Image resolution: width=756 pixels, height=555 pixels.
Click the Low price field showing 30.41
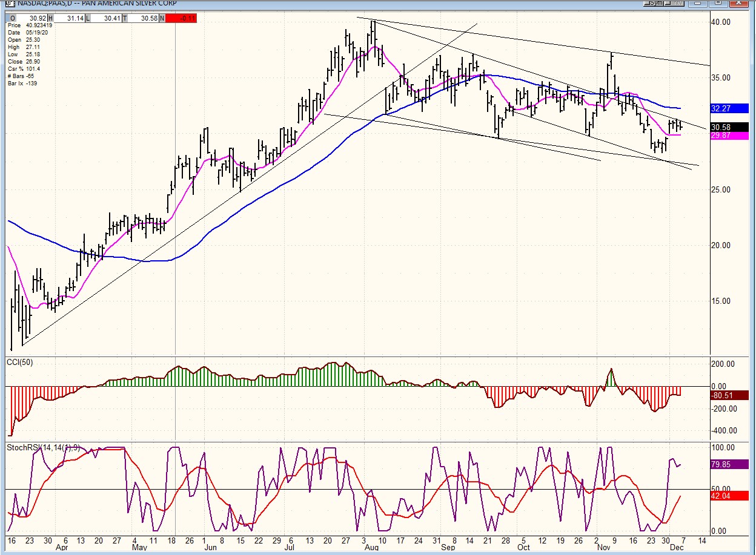(x=105, y=19)
